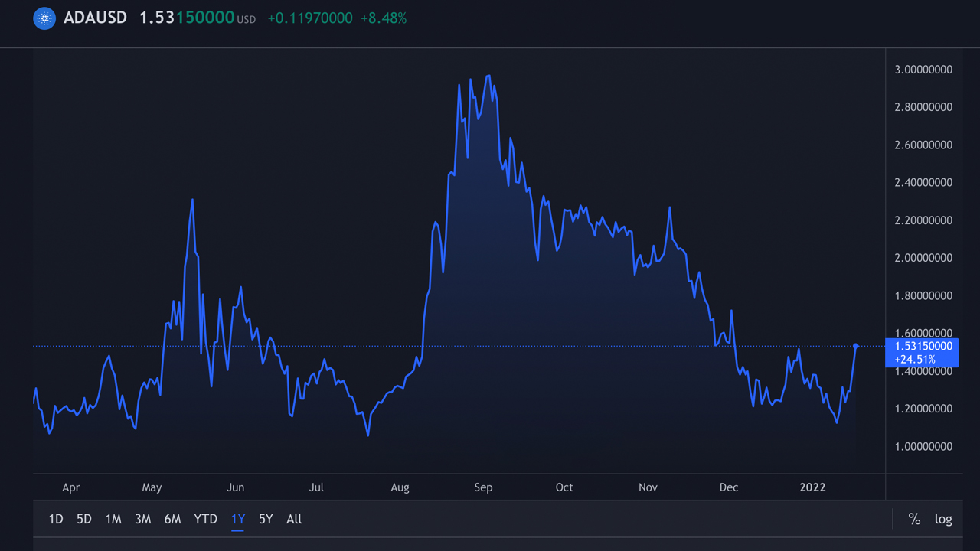Reselect the active 1Y timeframe
The height and width of the screenshot is (551, 980).
(237, 519)
